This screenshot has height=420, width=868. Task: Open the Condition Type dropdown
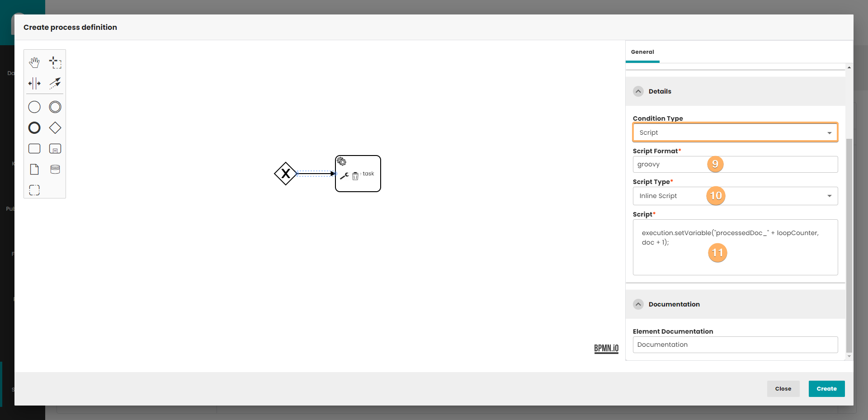(x=735, y=132)
